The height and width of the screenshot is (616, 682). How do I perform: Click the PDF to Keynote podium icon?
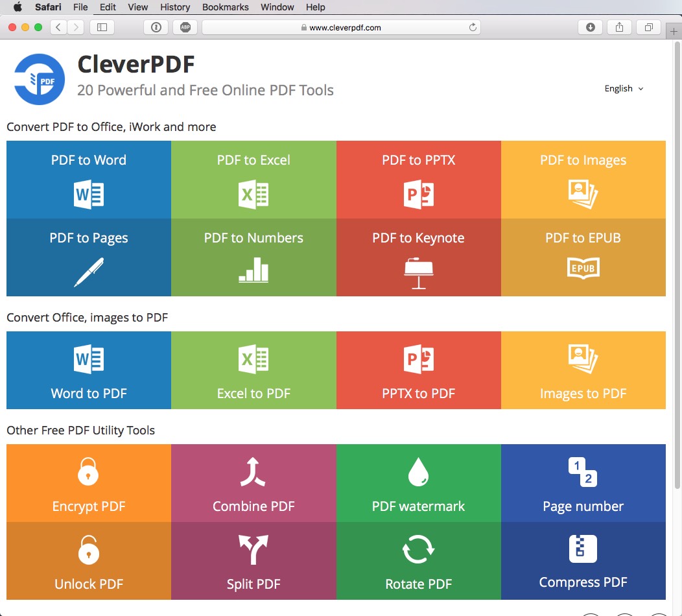coord(418,273)
